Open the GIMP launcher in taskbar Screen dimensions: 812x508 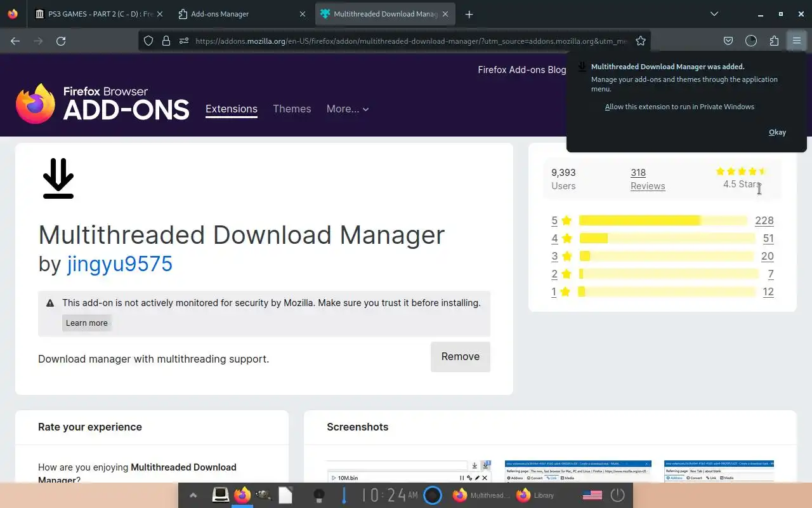[263, 495]
